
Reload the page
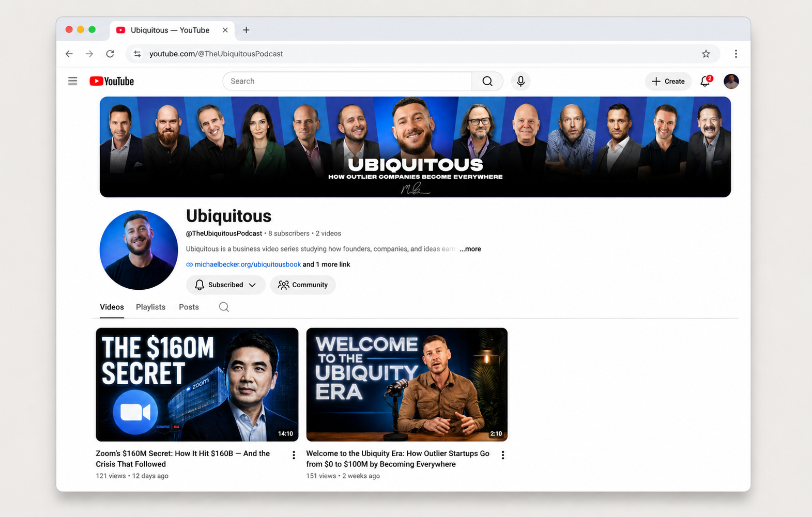point(110,54)
